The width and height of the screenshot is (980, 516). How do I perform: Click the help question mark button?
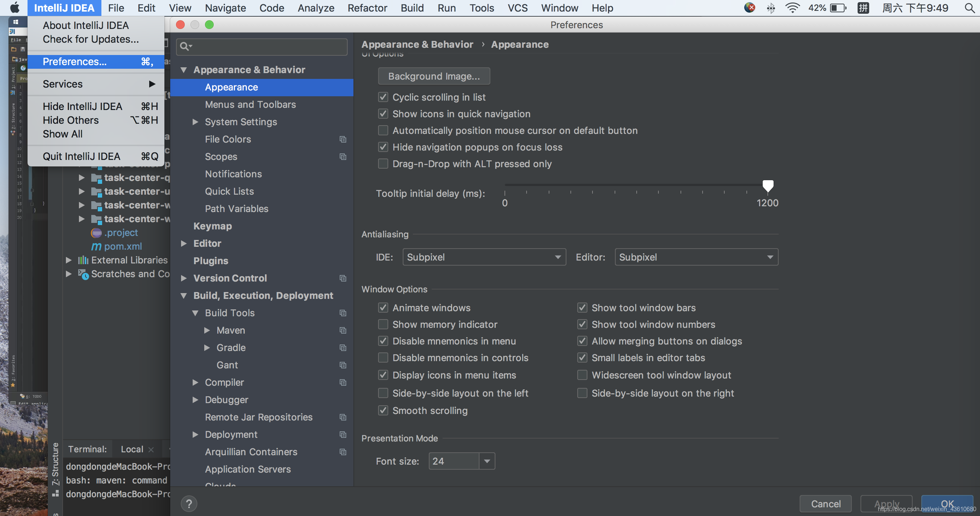(x=189, y=504)
